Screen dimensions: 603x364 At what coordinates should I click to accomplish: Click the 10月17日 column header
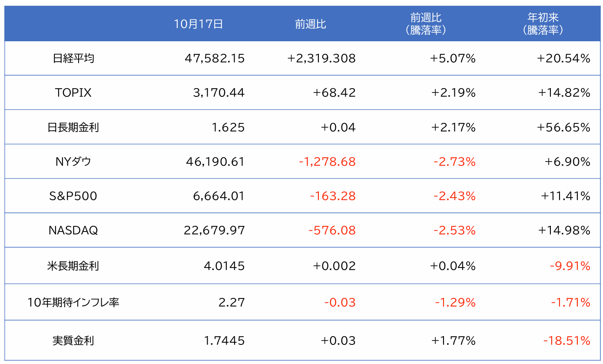(x=198, y=24)
